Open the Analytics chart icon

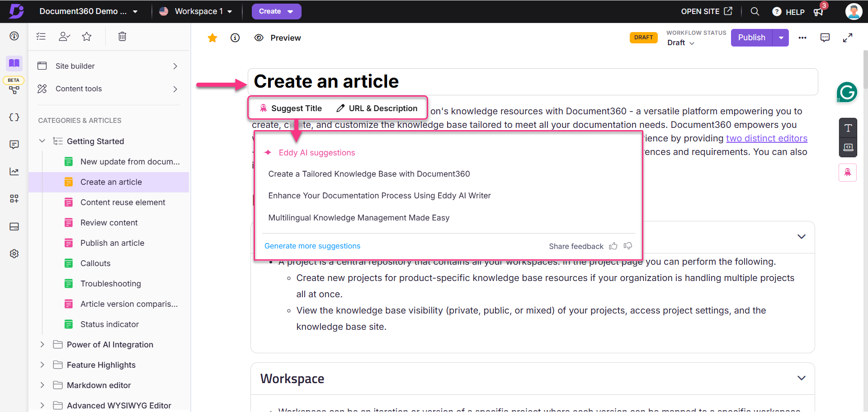(x=14, y=172)
